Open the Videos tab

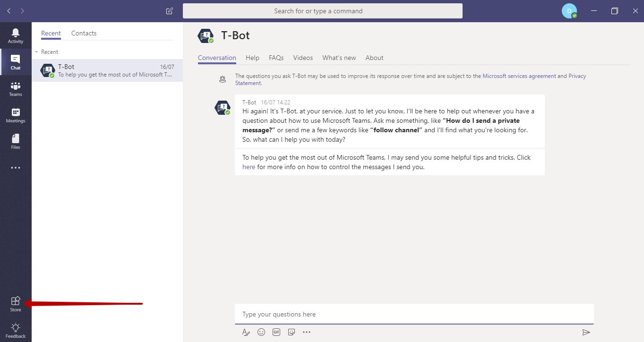pos(303,58)
